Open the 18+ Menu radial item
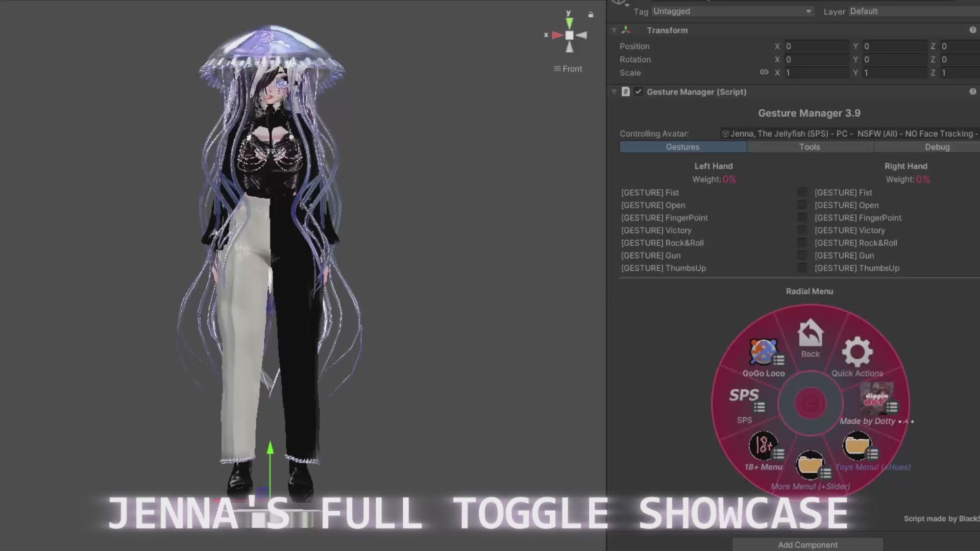Screen dimensions: 980x551 763,446
